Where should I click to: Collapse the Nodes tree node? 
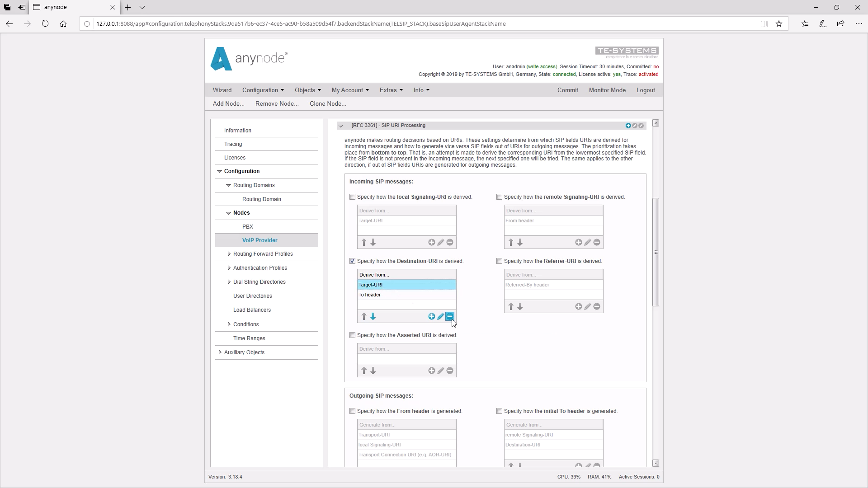click(x=229, y=213)
